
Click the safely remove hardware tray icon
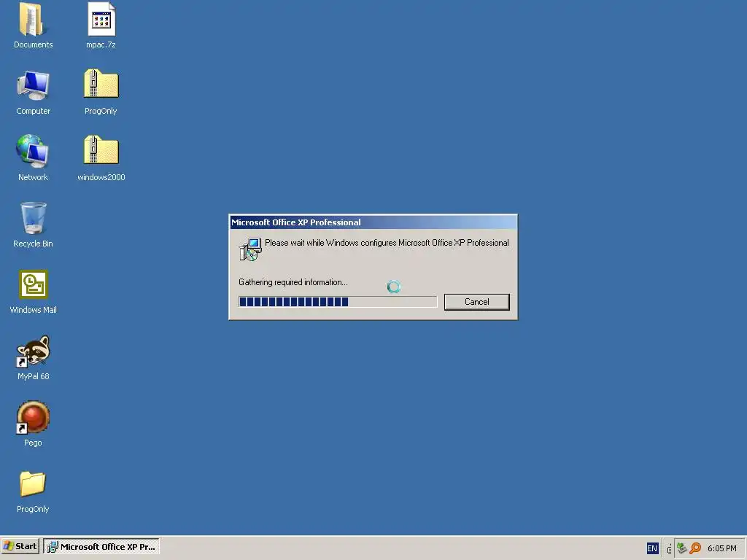pos(682,548)
